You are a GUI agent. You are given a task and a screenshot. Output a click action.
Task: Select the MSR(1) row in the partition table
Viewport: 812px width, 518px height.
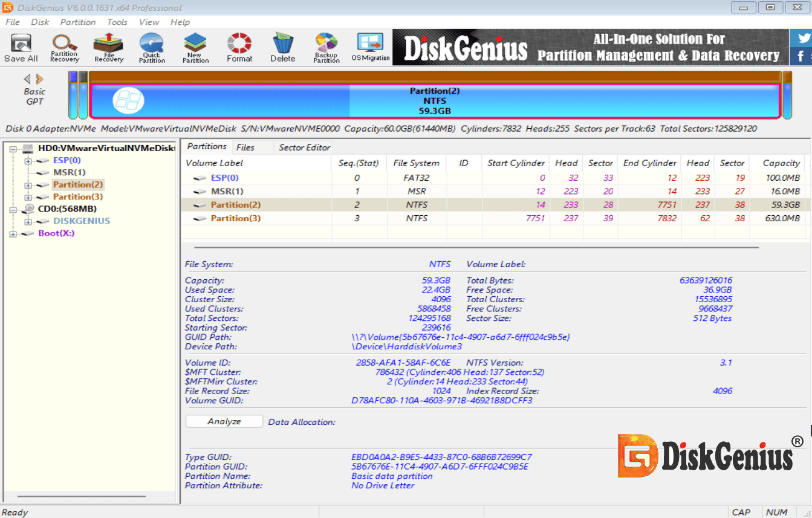pos(494,192)
